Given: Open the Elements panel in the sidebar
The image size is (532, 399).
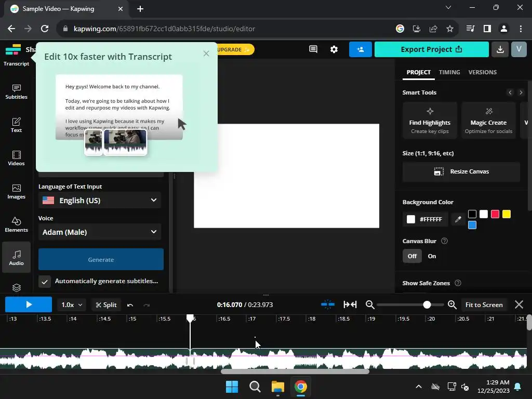Looking at the screenshot, I should coord(16,225).
